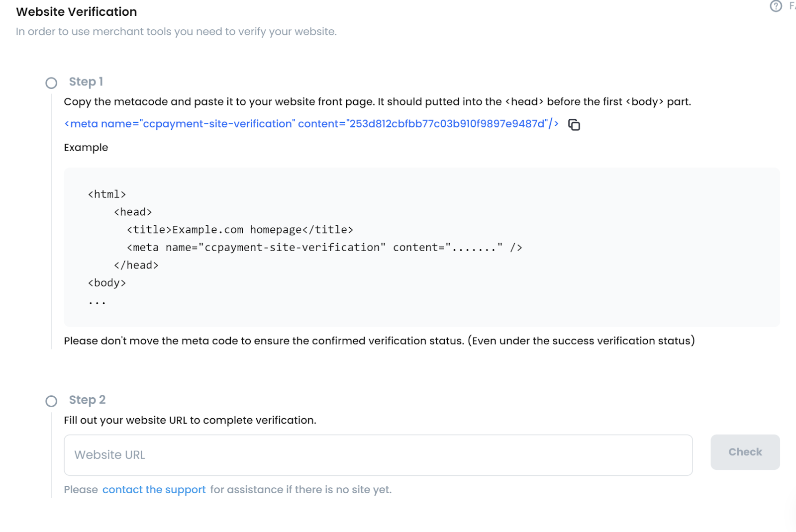Click the closing head tag in example
Viewport: 796px width, 532px height.
tap(136, 266)
